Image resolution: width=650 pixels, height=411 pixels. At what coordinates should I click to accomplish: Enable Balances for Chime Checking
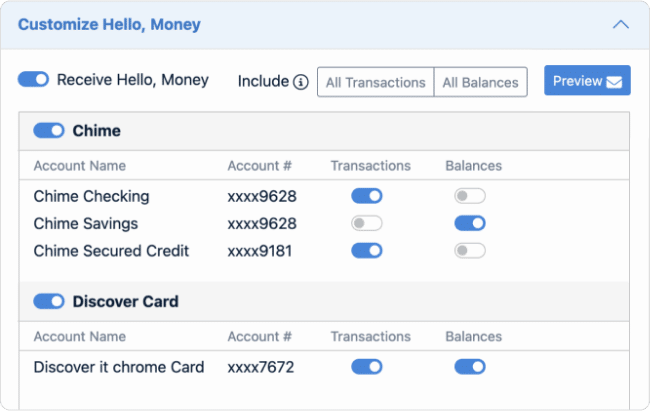click(470, 196)
